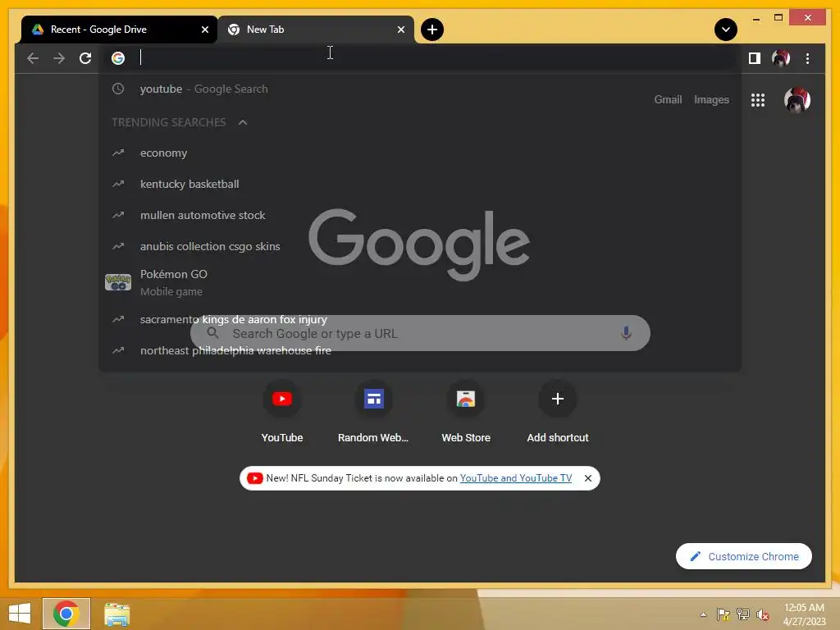Open the Action Center flag tray icon
This screenshot has height=630, width=840.
point(724,614)
